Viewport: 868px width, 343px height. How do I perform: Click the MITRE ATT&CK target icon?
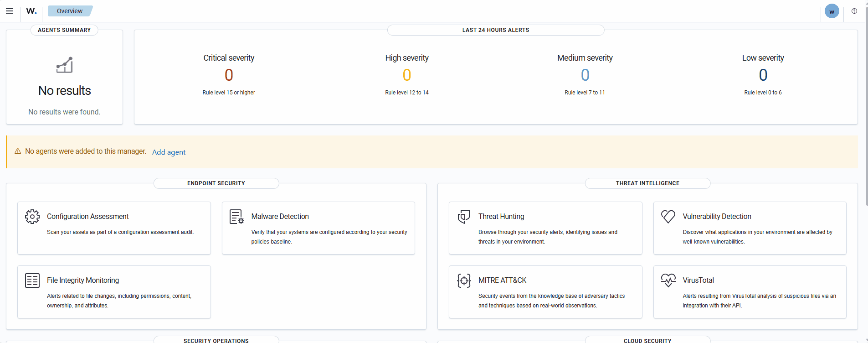click(464, 281)
